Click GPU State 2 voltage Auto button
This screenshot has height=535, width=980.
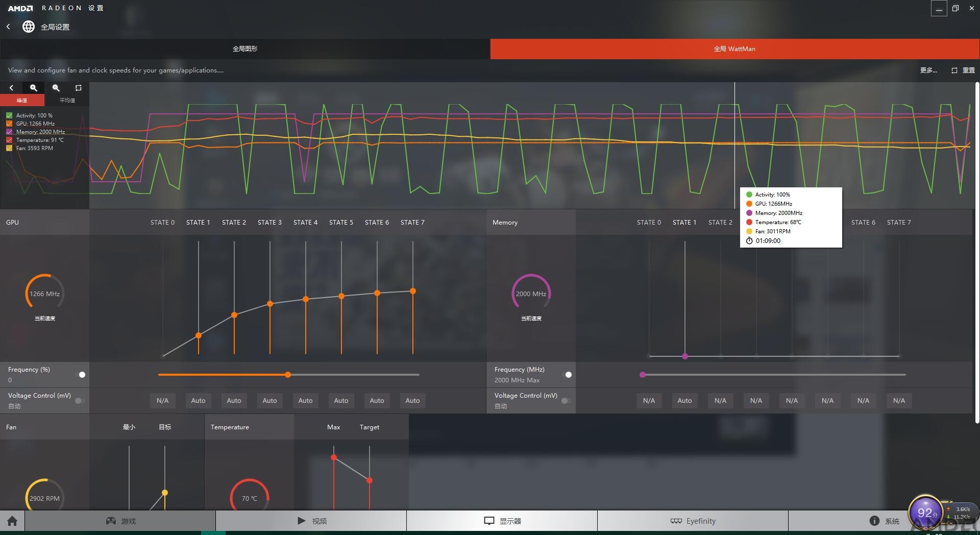pos(234,401)
